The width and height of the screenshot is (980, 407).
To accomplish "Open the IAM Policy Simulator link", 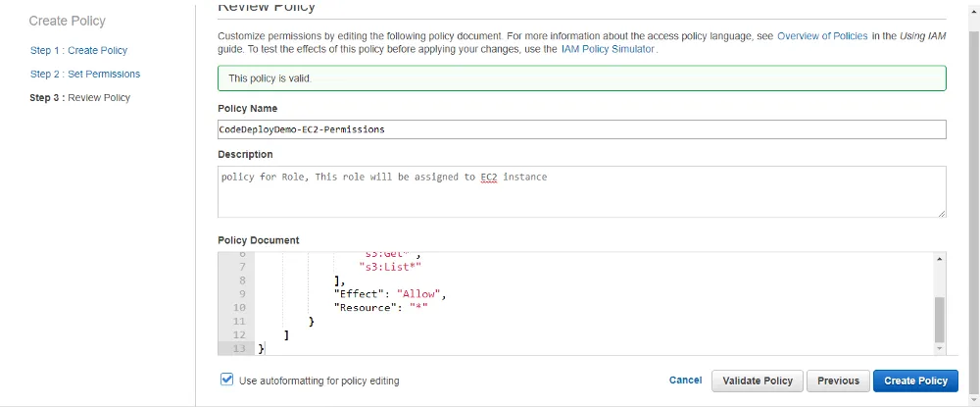I will (x=607, y=48).
